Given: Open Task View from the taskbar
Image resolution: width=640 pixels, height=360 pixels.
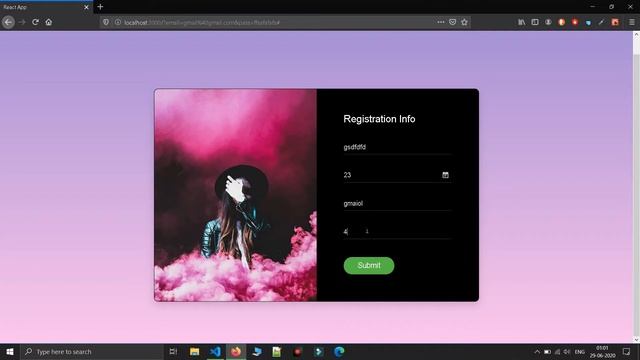Looking at the screenshot, I should coord(173,351).
